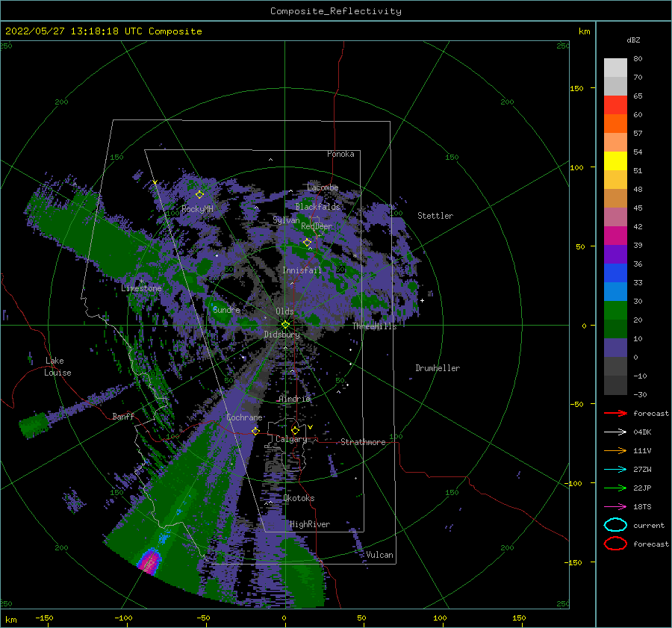Select the bright green swatch below 30 dBZ

point(615,311)
